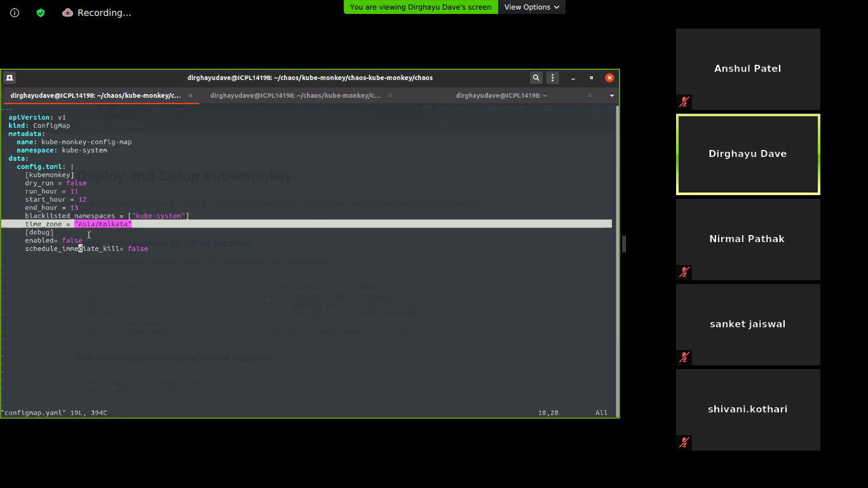
Task: Click the divider handle beside the participant panel
Action: (624, 244)
